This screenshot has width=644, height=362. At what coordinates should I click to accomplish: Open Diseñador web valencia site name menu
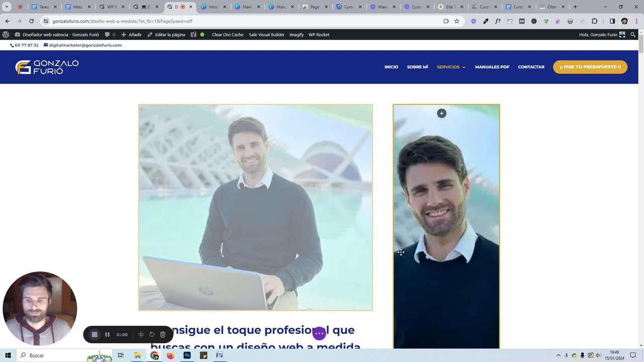tap(57, 35)
